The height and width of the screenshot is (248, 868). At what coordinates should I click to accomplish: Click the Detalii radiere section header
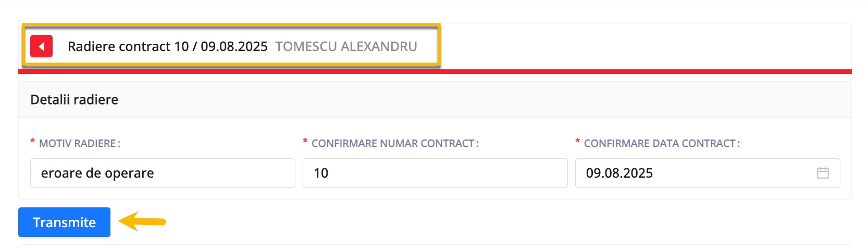coord(74,100)
